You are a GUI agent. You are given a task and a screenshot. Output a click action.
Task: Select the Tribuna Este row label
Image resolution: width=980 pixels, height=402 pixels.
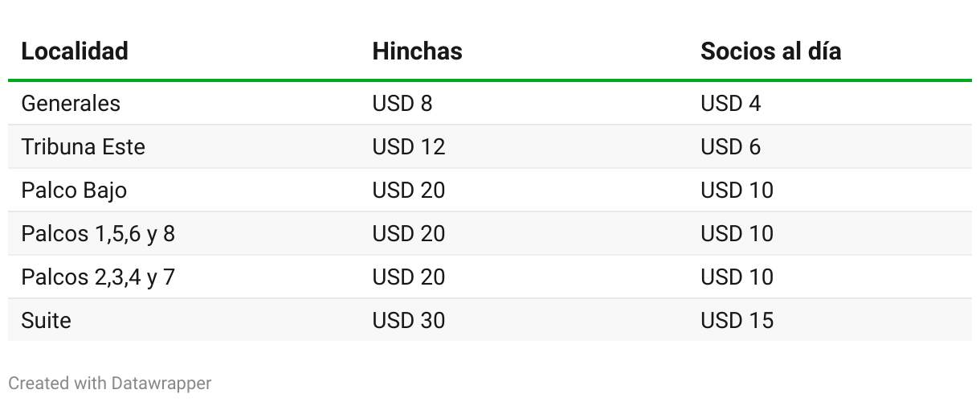(x=83, y=147)
